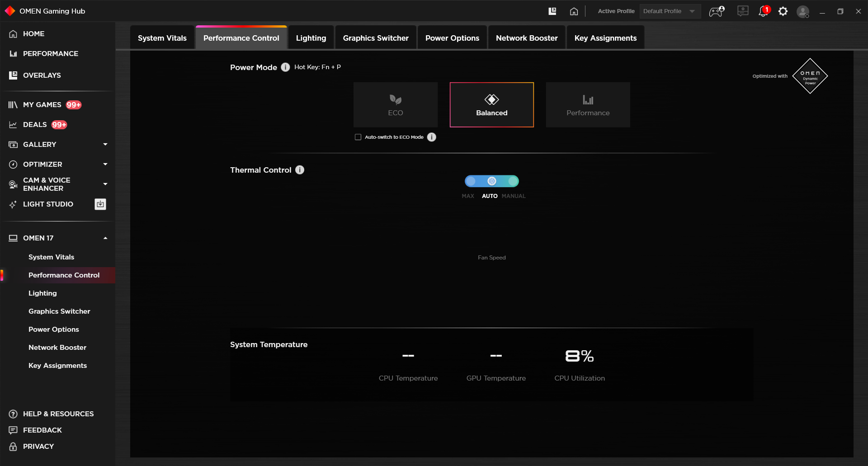Switch to the Graphics Switcher tab
This screenshot has width=868, height=466.
click(376, 38)
